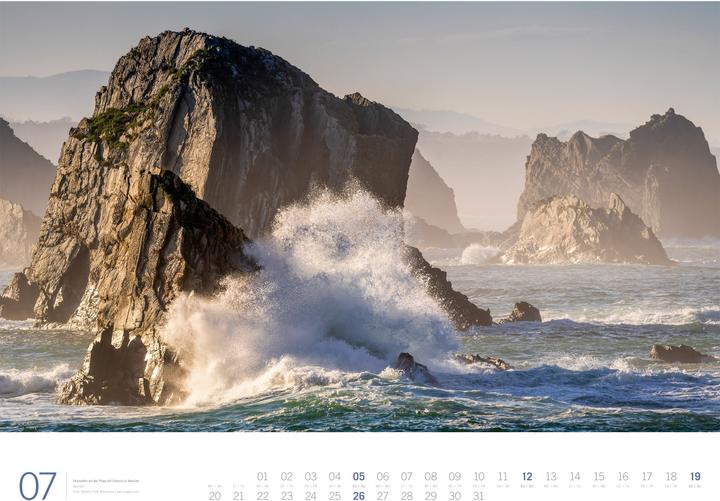Click date 22 in the bottom row

pos(262,495)
